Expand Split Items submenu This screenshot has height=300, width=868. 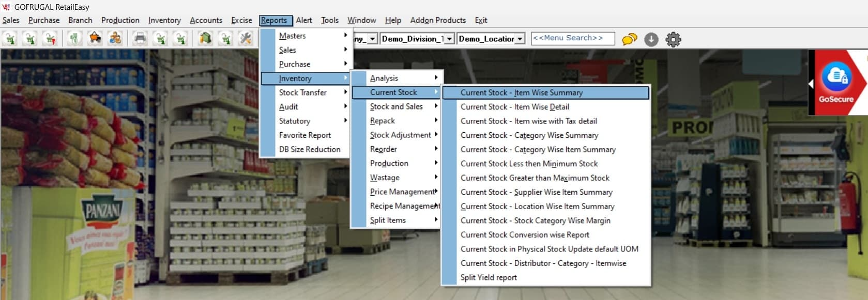[x=397, y=220]
